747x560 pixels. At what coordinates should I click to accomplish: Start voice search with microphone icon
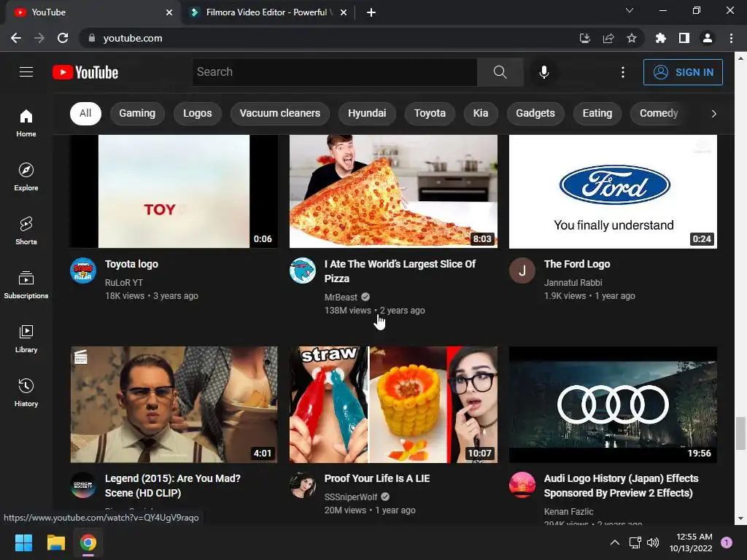point(544,72)
